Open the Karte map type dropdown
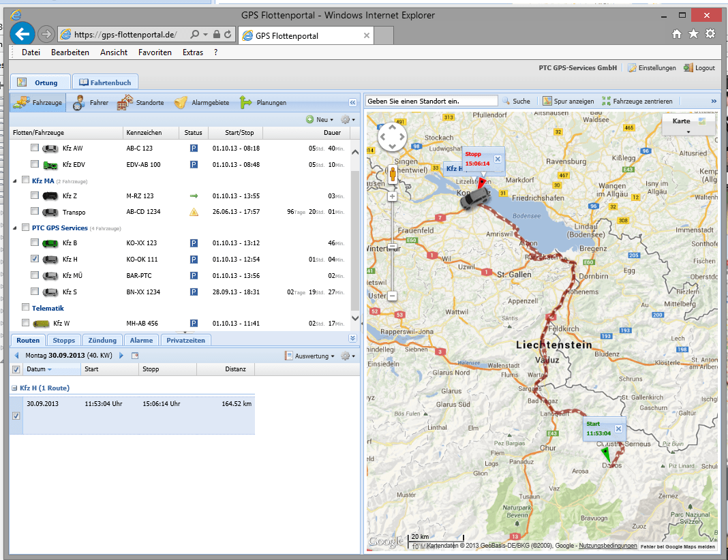Image resolution: width=728 pixels, height=560 pixels. [688, 124]
